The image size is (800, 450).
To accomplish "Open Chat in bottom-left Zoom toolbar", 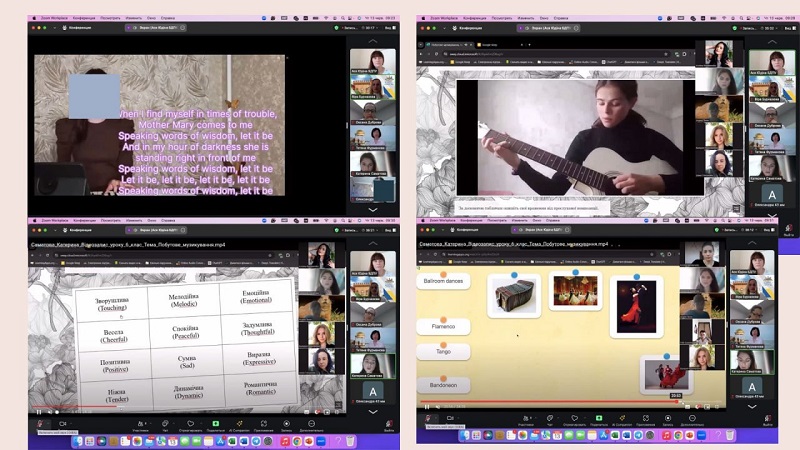I will pos(165,425).
